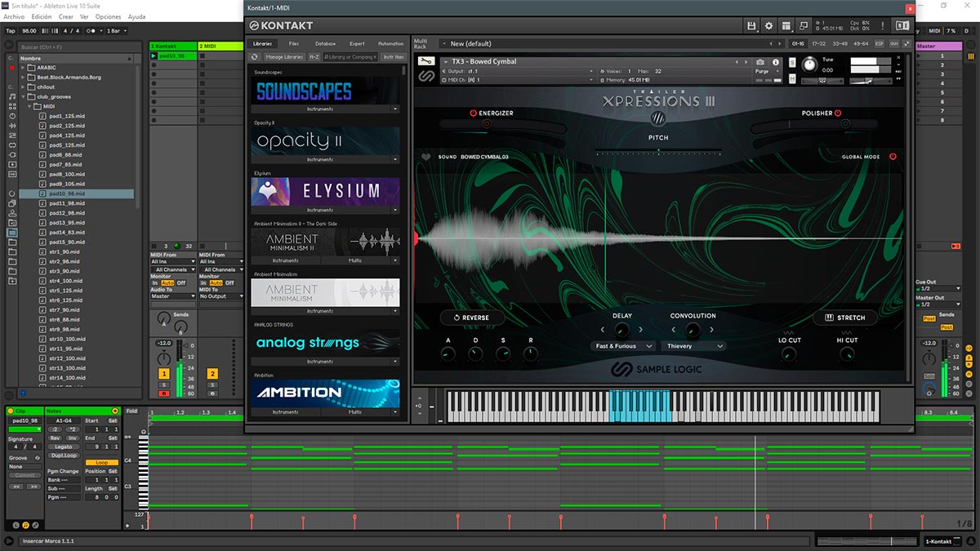Image resolution: width=980 pixels, height=551 pixels.
Task: Set track 1 monitor to In
Action: pyautogui.click(x=155, y=283)
